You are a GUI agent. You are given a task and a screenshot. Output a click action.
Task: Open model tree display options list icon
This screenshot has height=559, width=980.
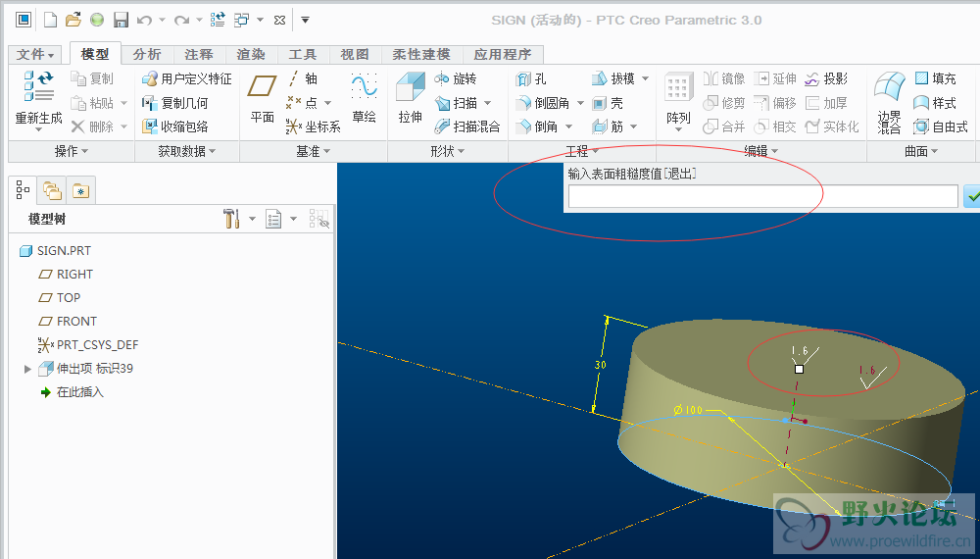click(273, 219)
